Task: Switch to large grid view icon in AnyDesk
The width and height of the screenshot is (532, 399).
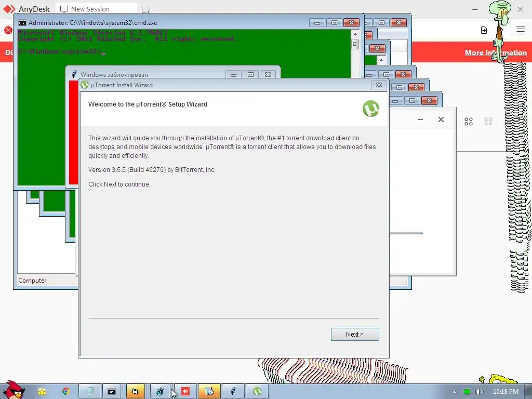Action: (x=468, y=122)
